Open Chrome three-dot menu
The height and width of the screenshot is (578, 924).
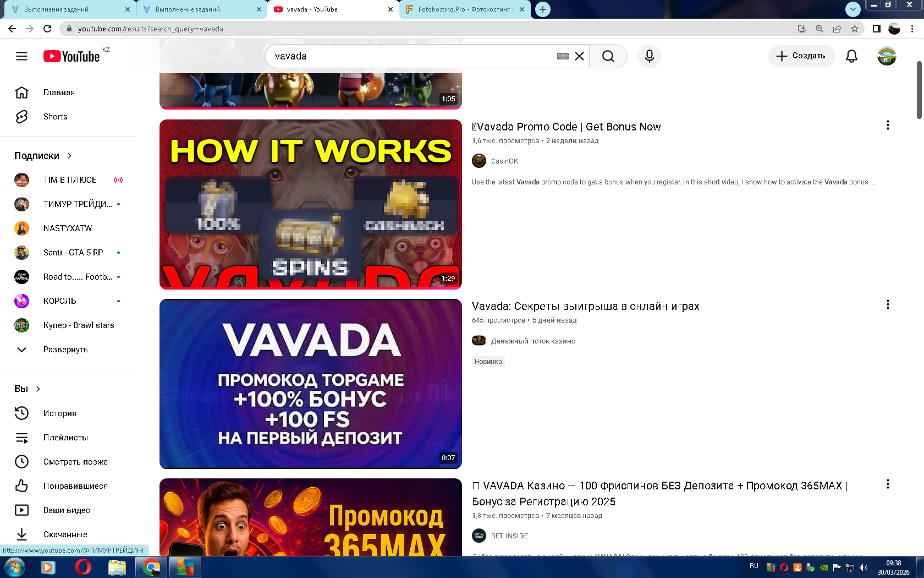(912, 29)
